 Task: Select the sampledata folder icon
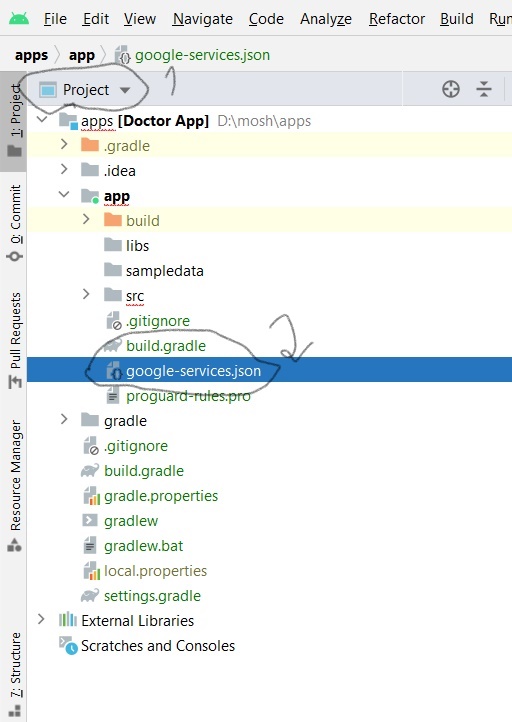point(112,270)
